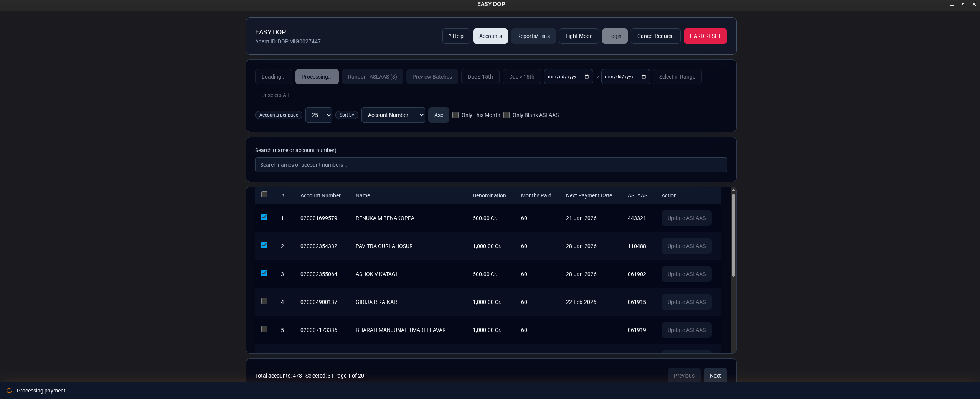Image resolution: width=980 pixels, height=399 pixels.
Task: Click the HARD RESET button
Action: coord(705,36)
